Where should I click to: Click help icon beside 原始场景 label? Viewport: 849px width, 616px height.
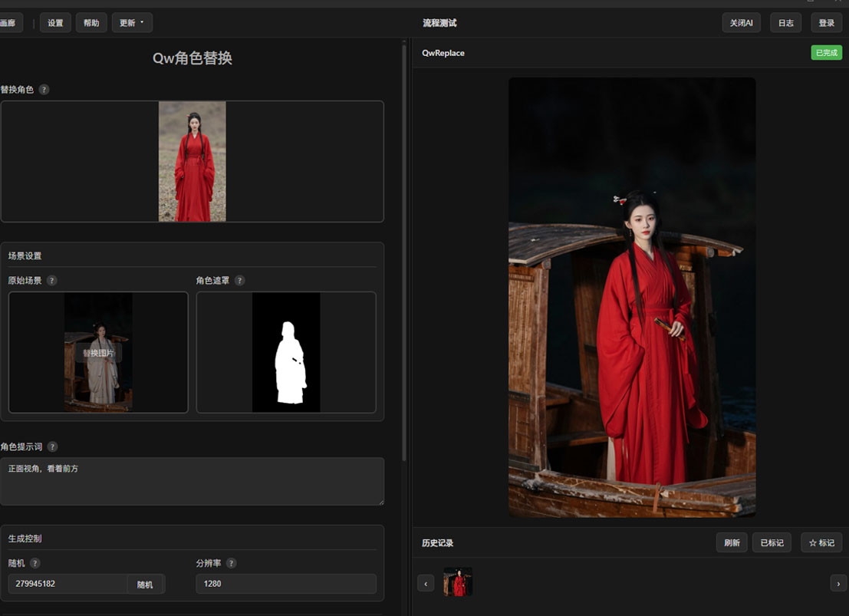tap(51, 281)
